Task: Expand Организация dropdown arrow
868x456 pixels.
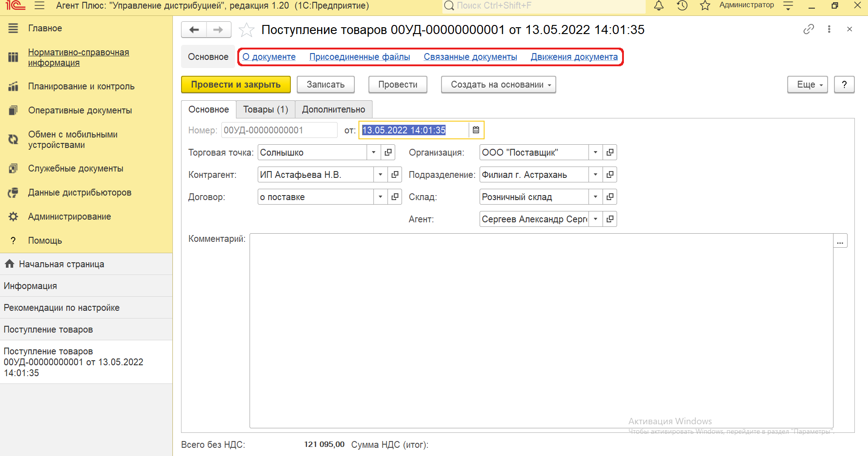Action: (595, 152)
